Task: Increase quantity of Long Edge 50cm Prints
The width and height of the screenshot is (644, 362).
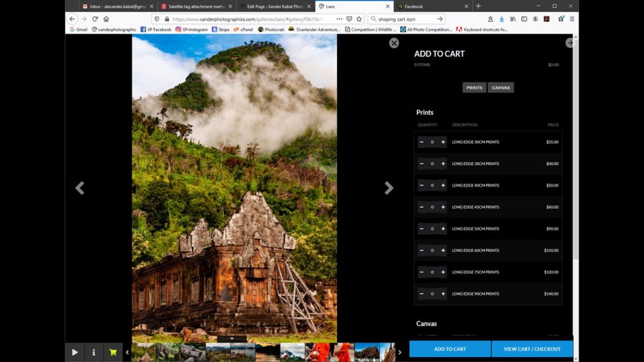Action: [443, 229]
